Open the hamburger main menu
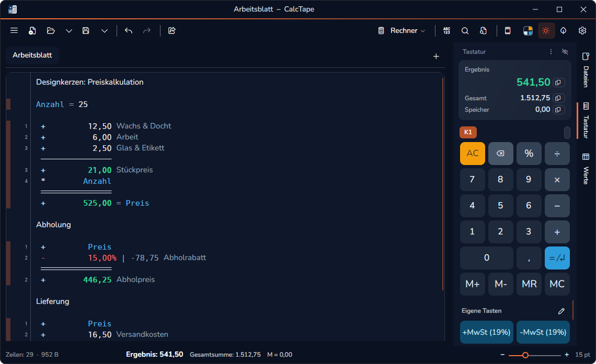 pyautogui.click(x=14, y=30)
